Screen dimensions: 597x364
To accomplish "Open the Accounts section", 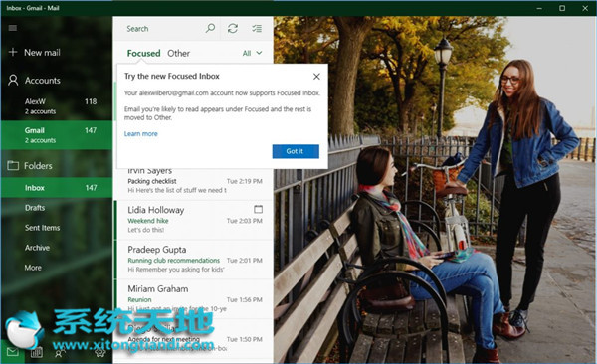I will tap(34, 80).
